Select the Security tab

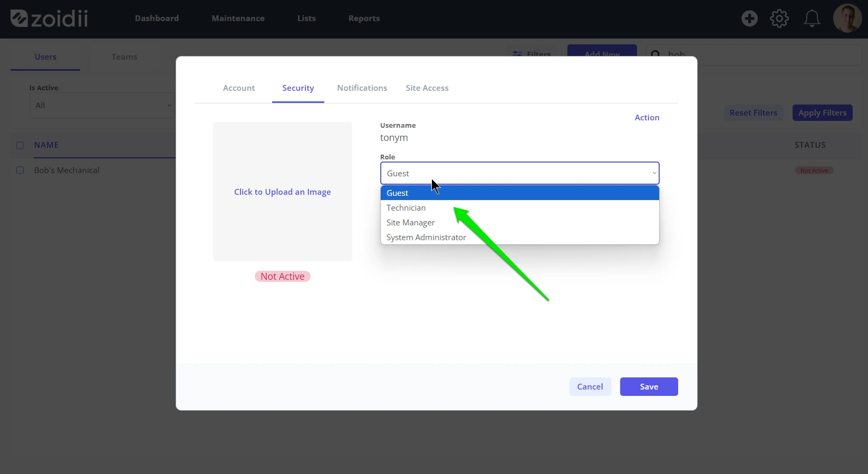298,88
